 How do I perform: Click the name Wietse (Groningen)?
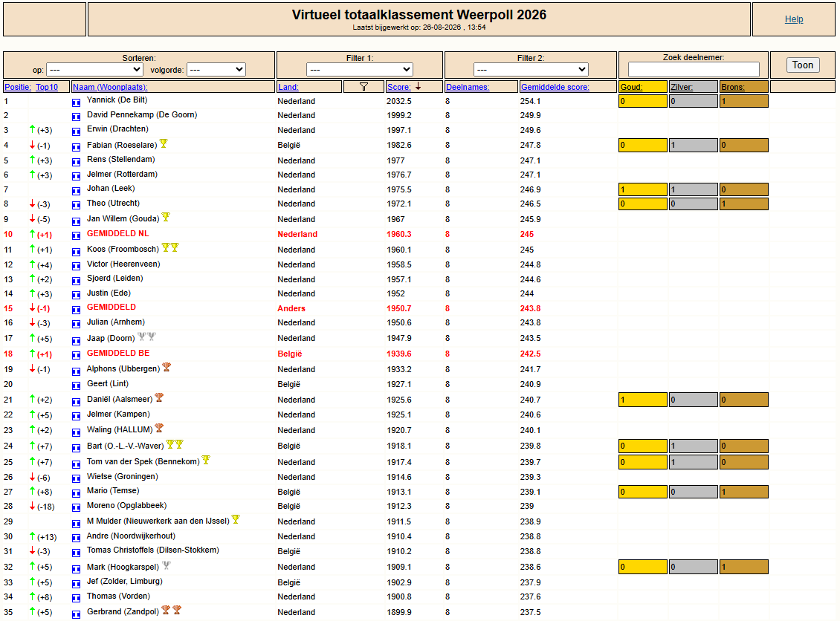click(122, 476)
